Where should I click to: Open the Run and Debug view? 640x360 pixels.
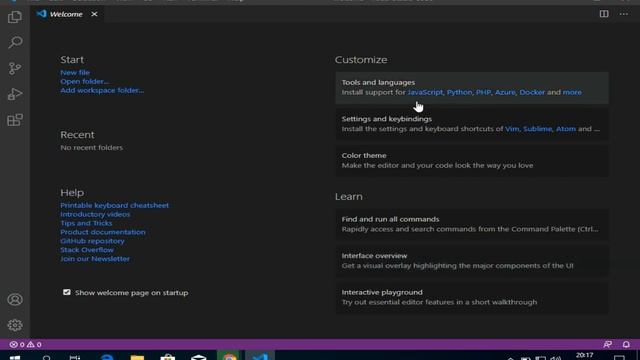(x=15, y=94)
